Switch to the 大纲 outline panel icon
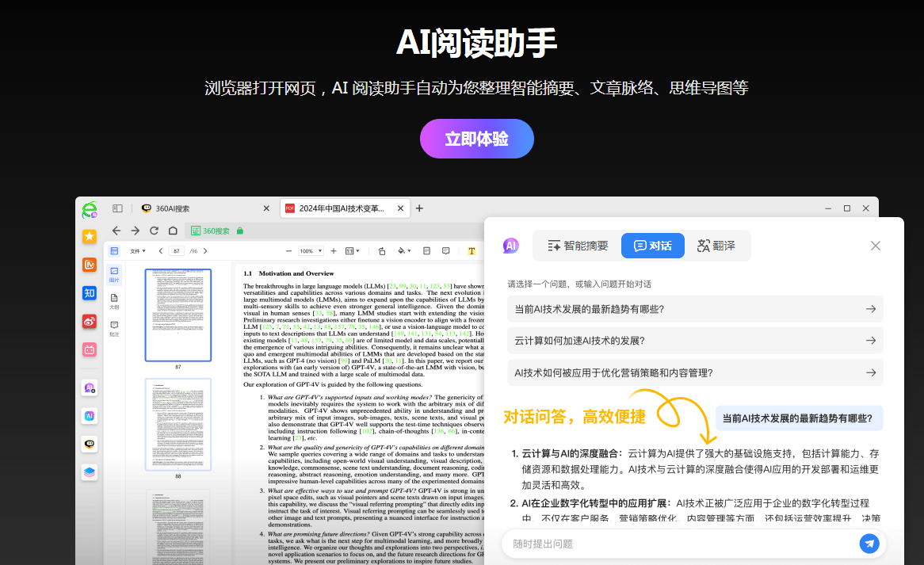Image resolution: width=924 pixels, height=565 pixels. [x=113, y=300]
